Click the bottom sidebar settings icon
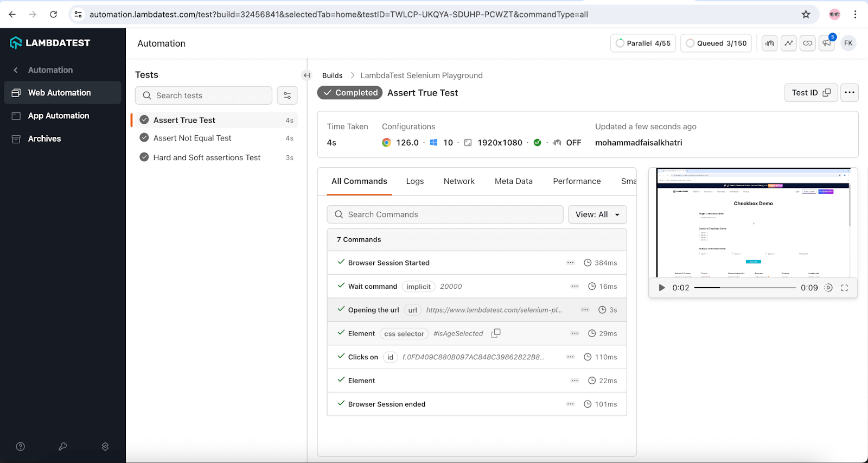This screenshot has width=868, height=463. pyautogui.click(x=105, y=446)
